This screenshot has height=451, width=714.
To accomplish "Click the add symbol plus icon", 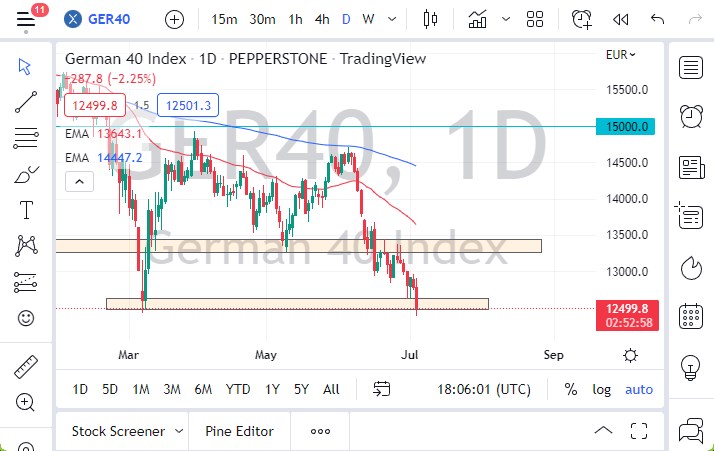I will (174, 19).
